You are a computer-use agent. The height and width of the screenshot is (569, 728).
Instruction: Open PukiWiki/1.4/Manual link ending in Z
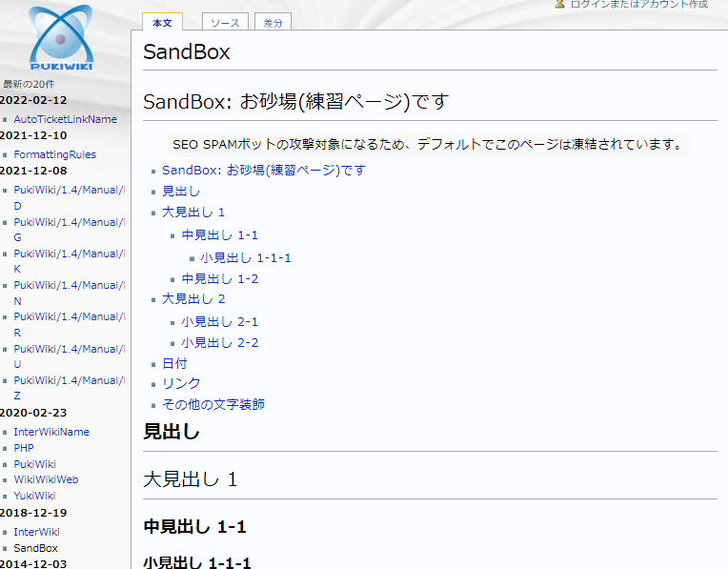(x=70, y=388)
